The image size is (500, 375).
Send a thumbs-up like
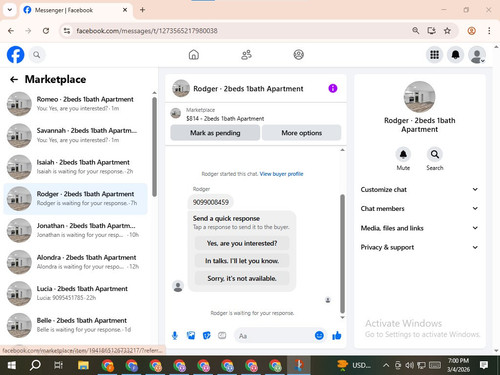coord(337,335)
